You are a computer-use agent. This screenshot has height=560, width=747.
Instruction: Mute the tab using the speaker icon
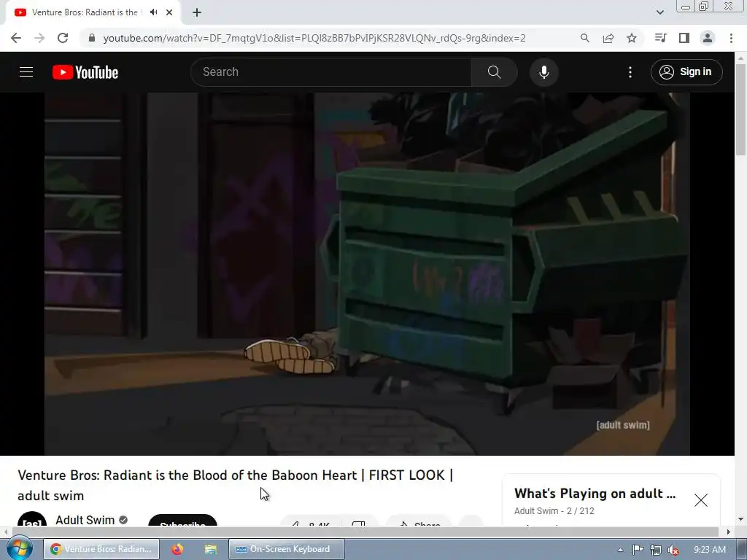(x=153, y=12)
